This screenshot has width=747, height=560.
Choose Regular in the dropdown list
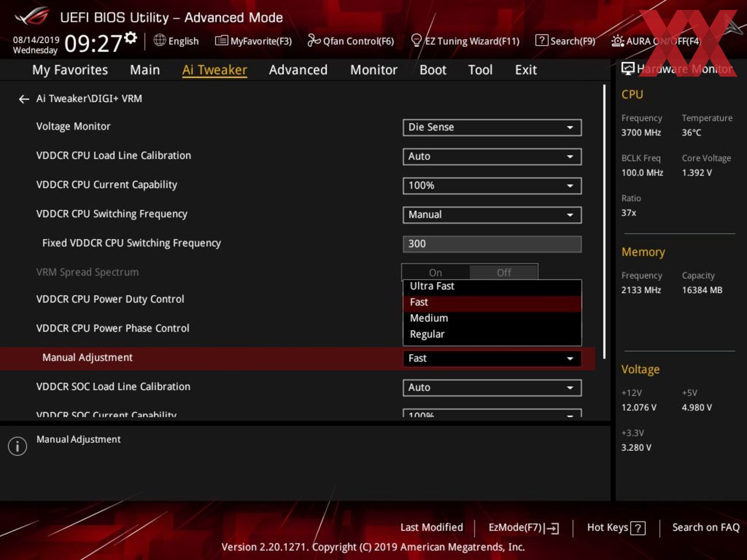(492, 334)
